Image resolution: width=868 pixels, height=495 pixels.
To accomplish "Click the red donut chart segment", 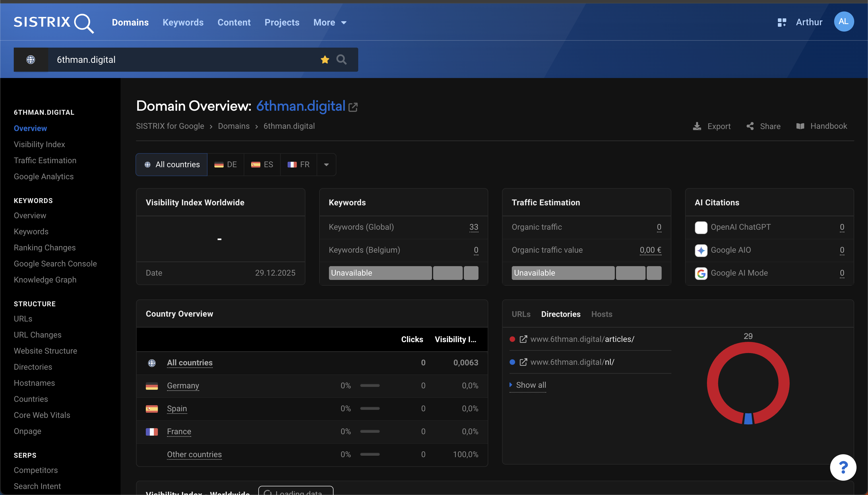I will [x=714, y=383].
